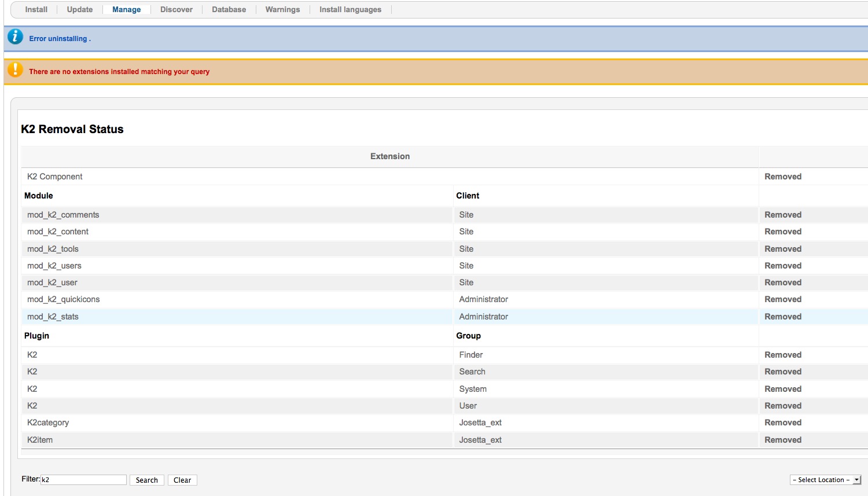
Task: Click the Search plugin group cell
Action: pos(472,372)
